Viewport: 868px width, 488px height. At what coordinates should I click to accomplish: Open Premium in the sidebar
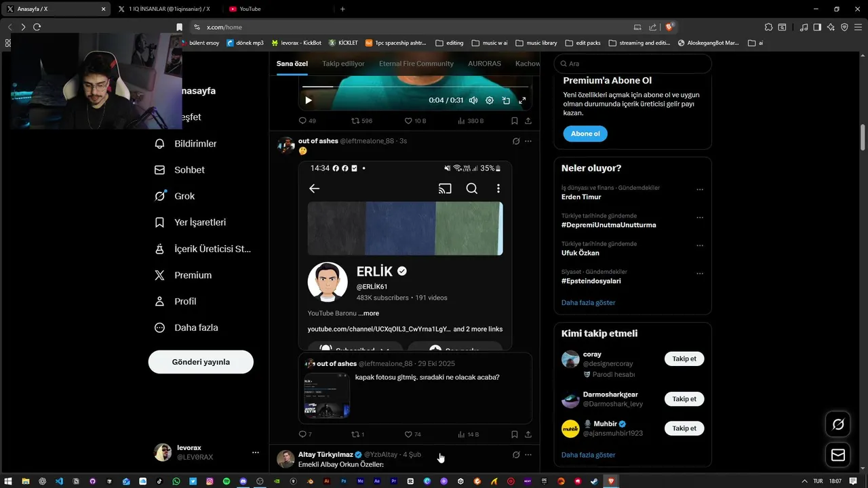pyautogui.click(x=183, y=275)
